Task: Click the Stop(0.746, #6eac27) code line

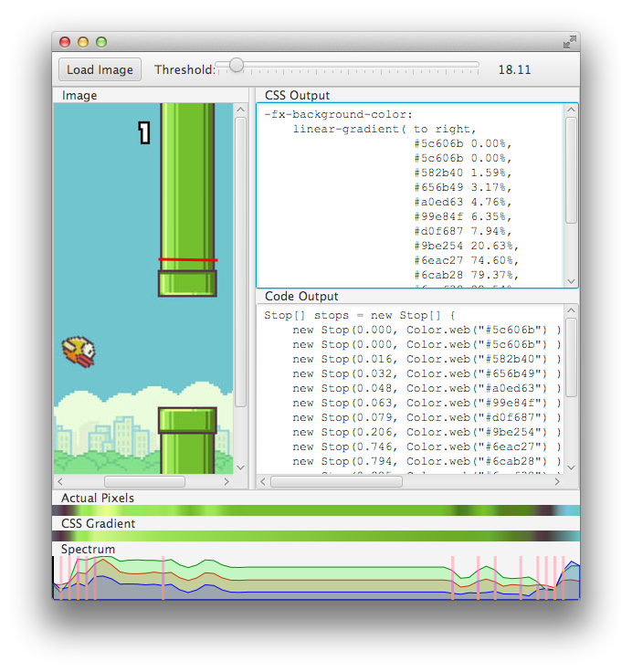Action: coord(427,446)
